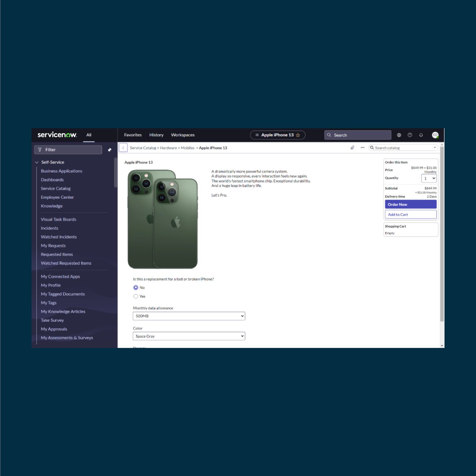This screenshot has height=476, width=476.
Task: Open the Favorites menu
Action: pyautogui.click(x=133, y=135)
